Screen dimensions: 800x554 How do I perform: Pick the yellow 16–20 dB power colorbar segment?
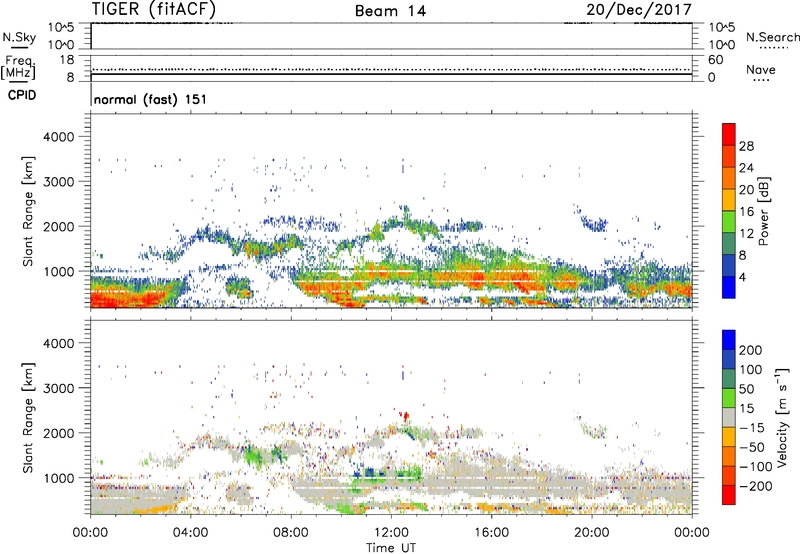[729, 200]
